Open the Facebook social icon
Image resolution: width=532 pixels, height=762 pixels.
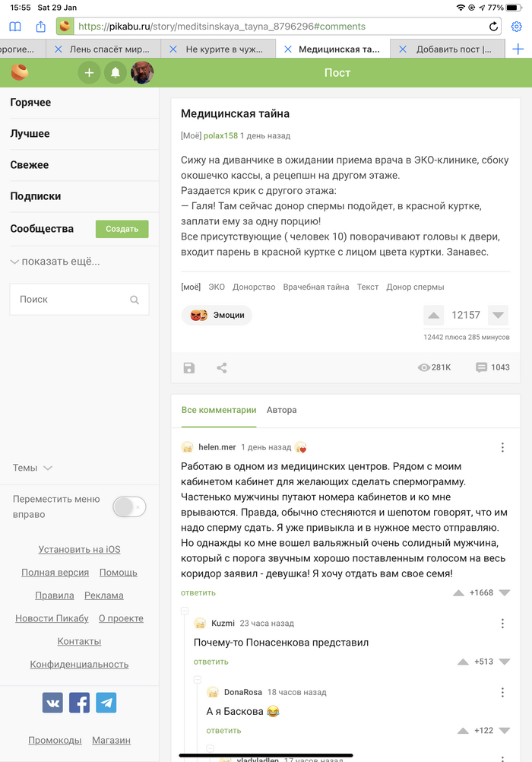[79, 703]
